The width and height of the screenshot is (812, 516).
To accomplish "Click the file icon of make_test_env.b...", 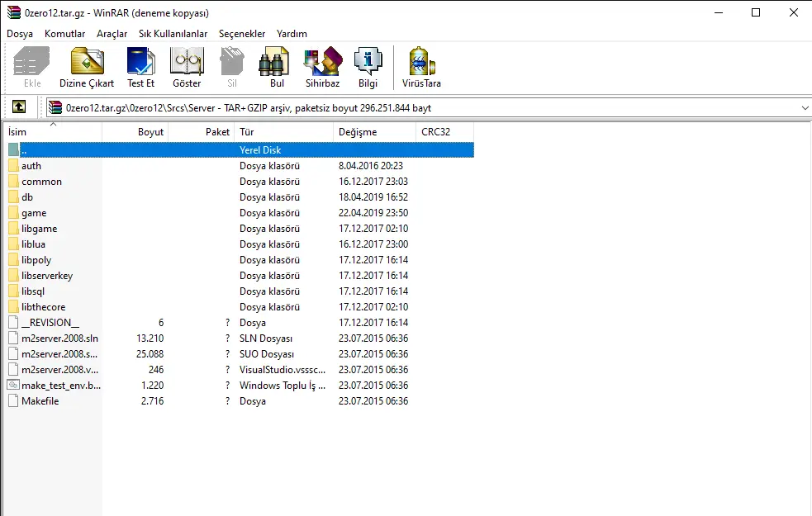I will (13, 385).
